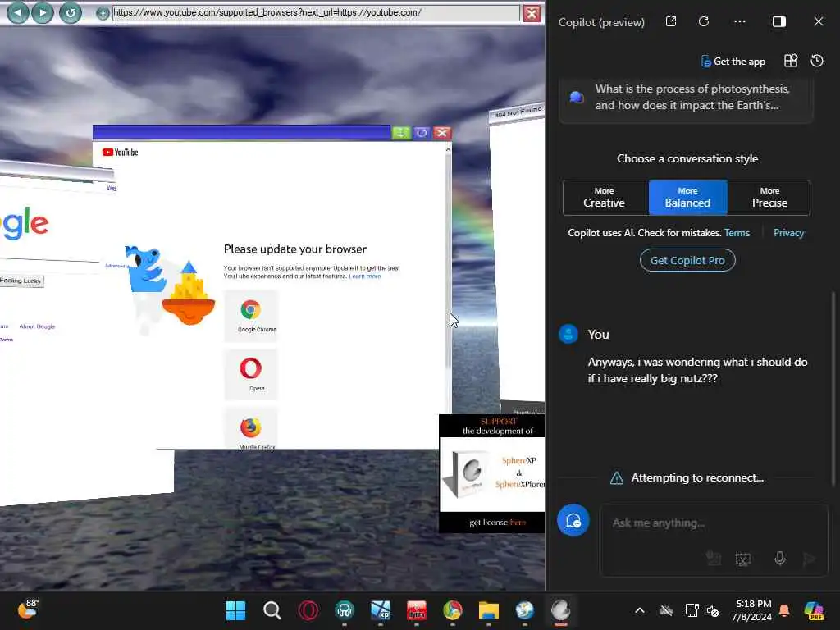Viewport: 840px width, 630px height.
Task: Start a new topic with Copilot round button
Action: (573, 520)
